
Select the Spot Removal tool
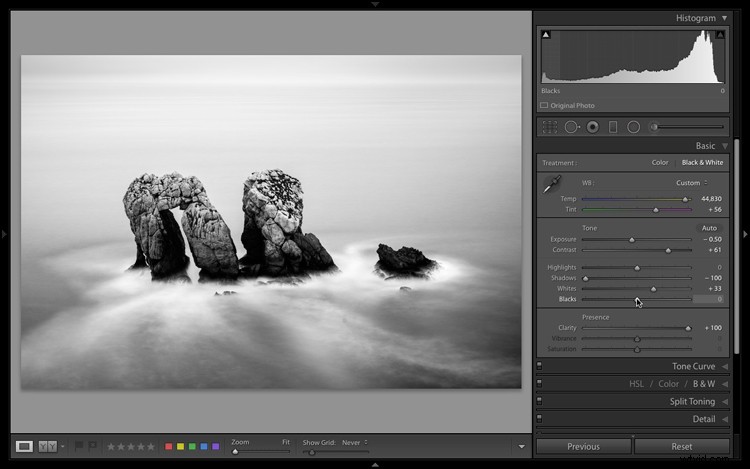tap(572, 127)
